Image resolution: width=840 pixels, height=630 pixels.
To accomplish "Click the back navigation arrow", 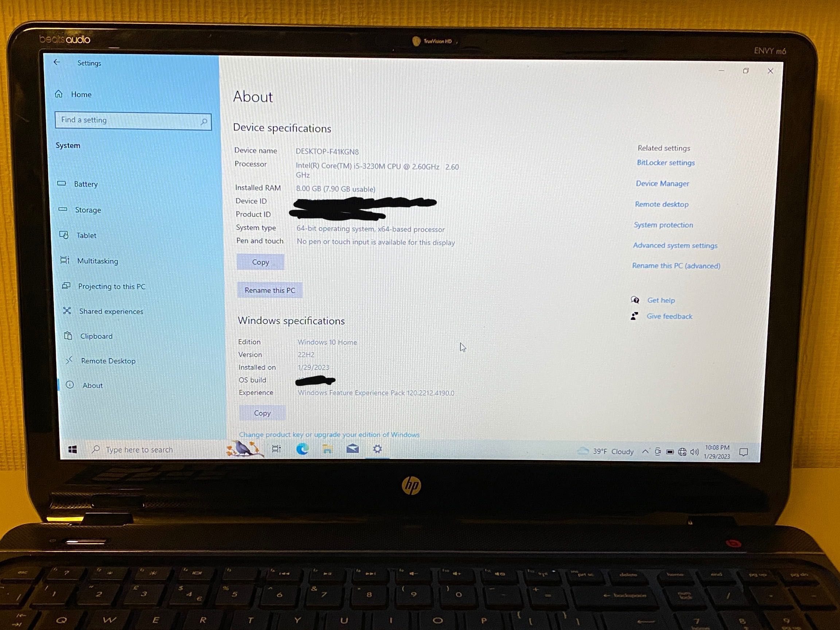I will (58, 62).
